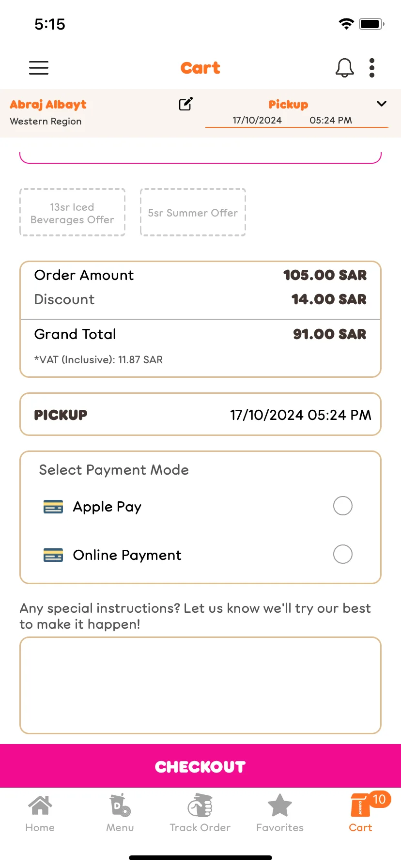Change pickup date 17/10/2024
401x868 pixels.
[257, 120]
